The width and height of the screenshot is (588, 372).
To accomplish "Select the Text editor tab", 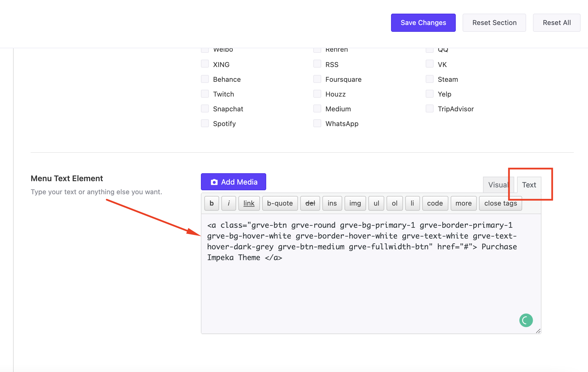I will point(529,185).
